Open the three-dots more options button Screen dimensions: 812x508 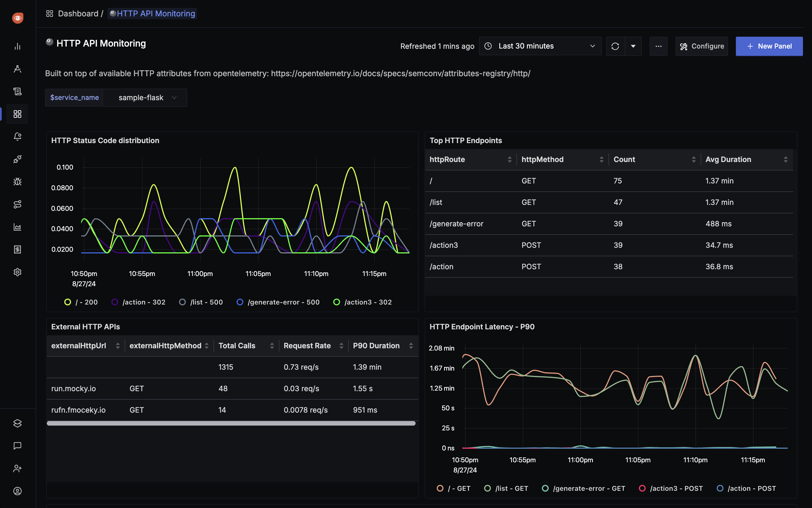click(658, 46)
